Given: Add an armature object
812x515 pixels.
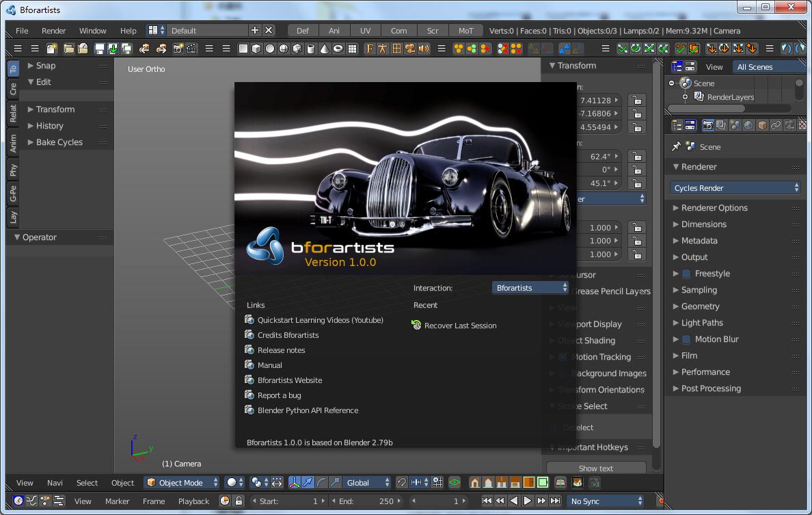Looking at the screenshot, I should tap(383, 49).
